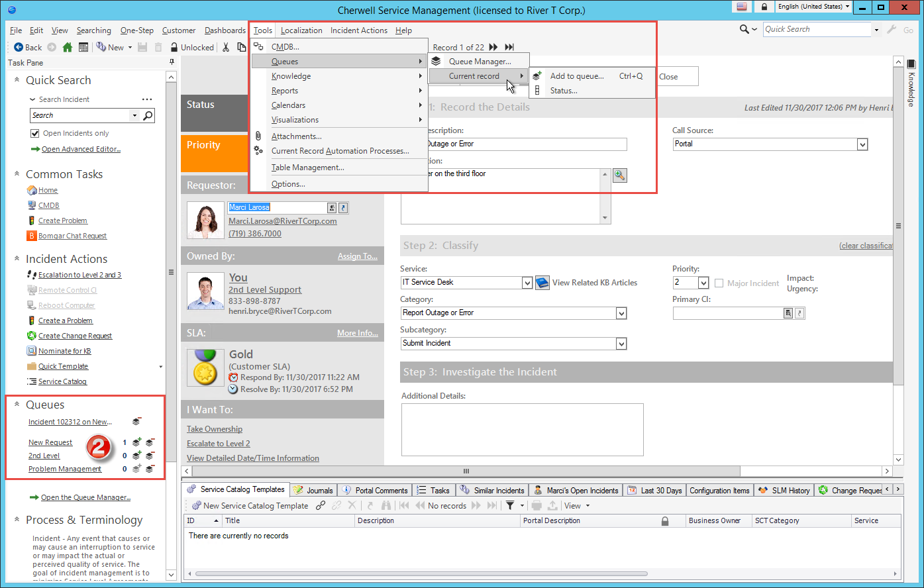Viewport: 924px width, 588px height.
Task: Click the Unlocked padlock toolbar item
Action: pyautogui.click(x=192, y=47)
